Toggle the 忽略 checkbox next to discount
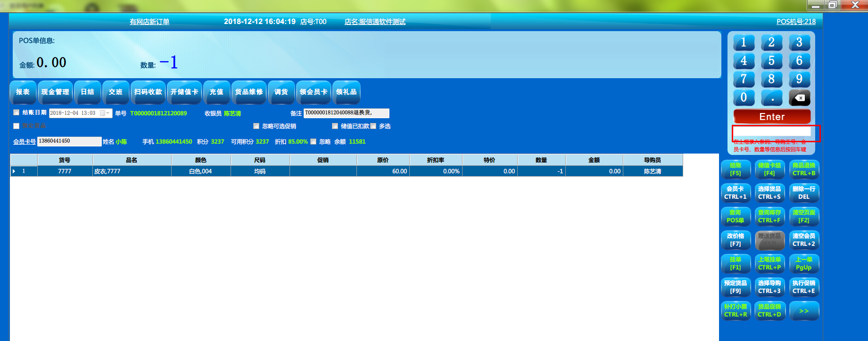This screenshot has height=341, width=868. [313, 141]
